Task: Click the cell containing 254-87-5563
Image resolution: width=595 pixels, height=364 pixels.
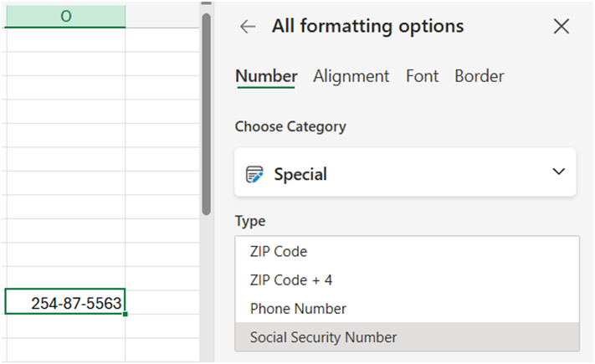Action: [65, 302]
